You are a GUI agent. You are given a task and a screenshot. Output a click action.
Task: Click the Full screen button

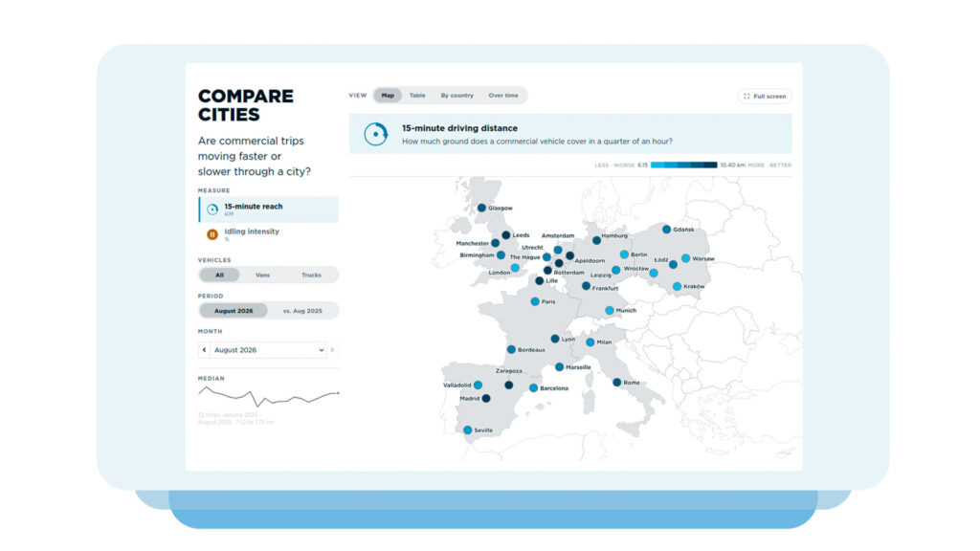(765, 97)
